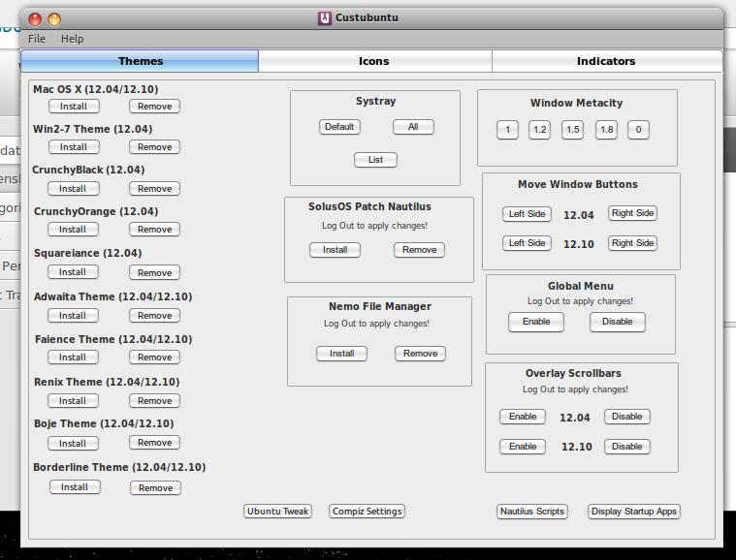Viewport: 736px width, 560px height.
Task: Click 'Move Window Buttons' heading text
Action: point(578,184)
